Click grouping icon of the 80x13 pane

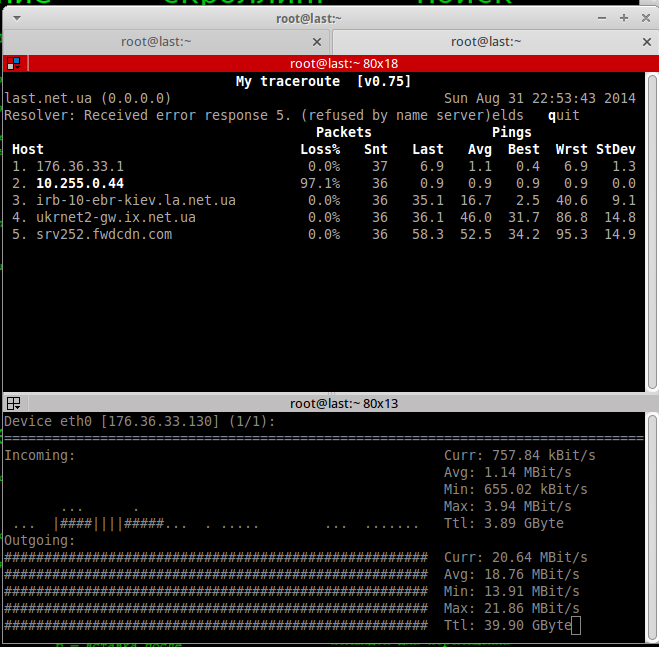pos(14,404)
